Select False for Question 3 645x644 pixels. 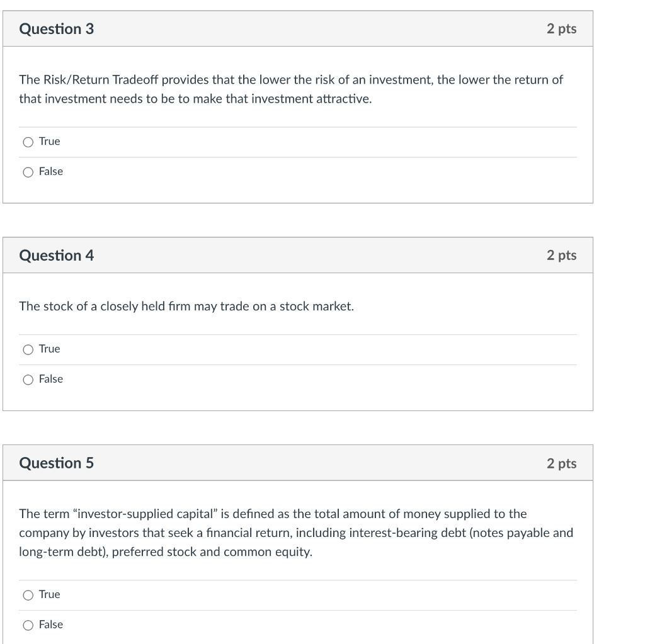(x=28, y=171)
